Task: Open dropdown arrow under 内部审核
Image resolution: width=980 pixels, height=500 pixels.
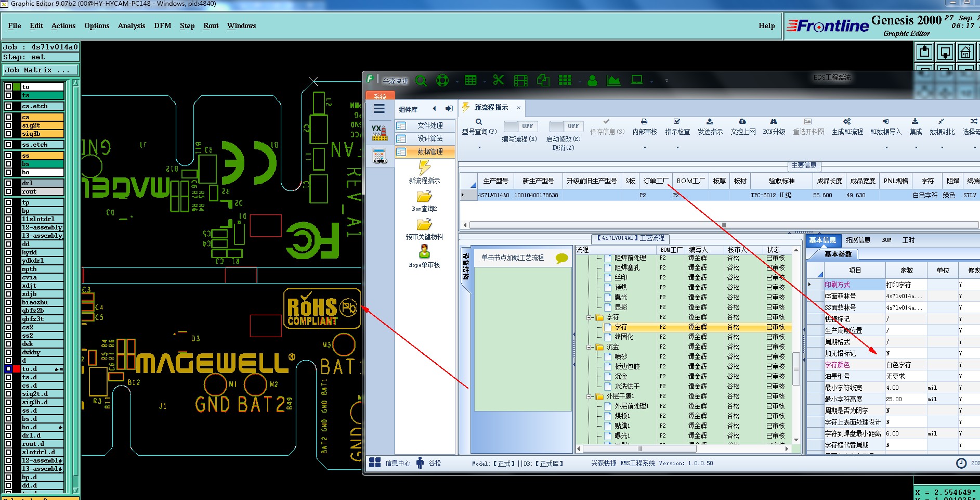Action: coord(645,148)
